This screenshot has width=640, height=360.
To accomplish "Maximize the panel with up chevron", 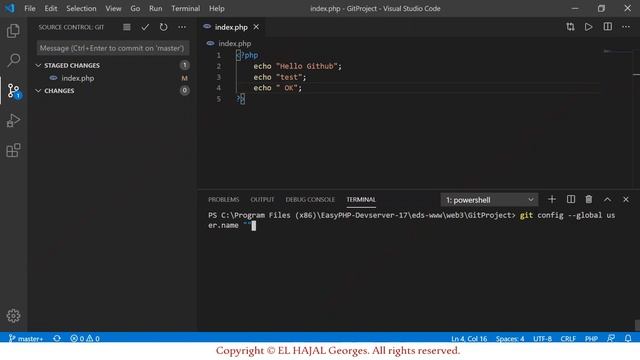I will click(607, 199).
